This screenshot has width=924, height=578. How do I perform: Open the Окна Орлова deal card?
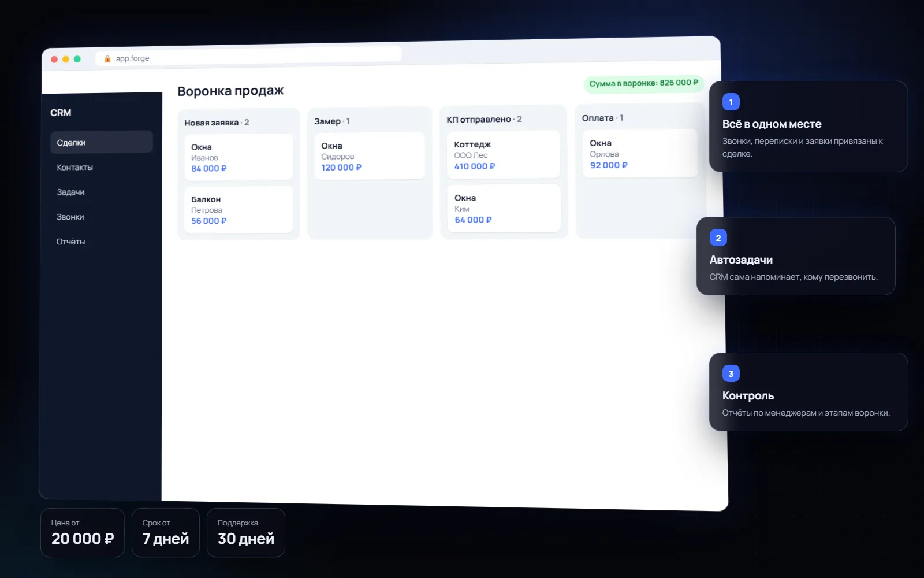tap(640, 153)
